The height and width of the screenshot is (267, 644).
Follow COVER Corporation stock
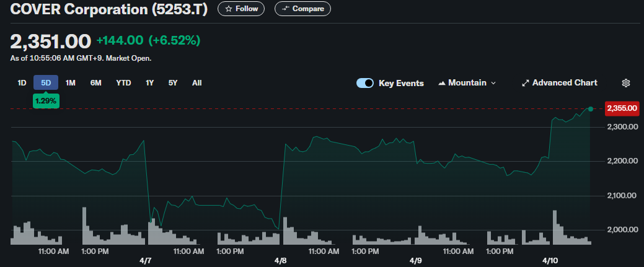[x=241, y=9]
